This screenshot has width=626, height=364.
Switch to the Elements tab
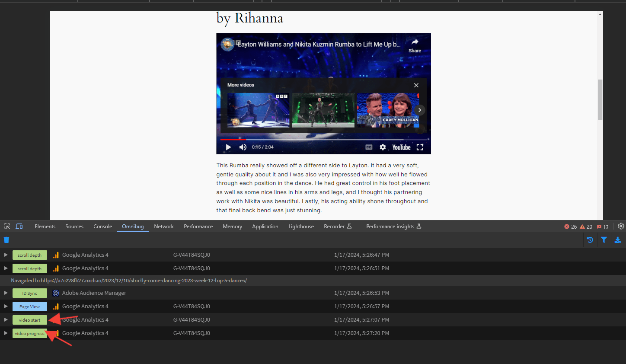(x=45, y=227)
